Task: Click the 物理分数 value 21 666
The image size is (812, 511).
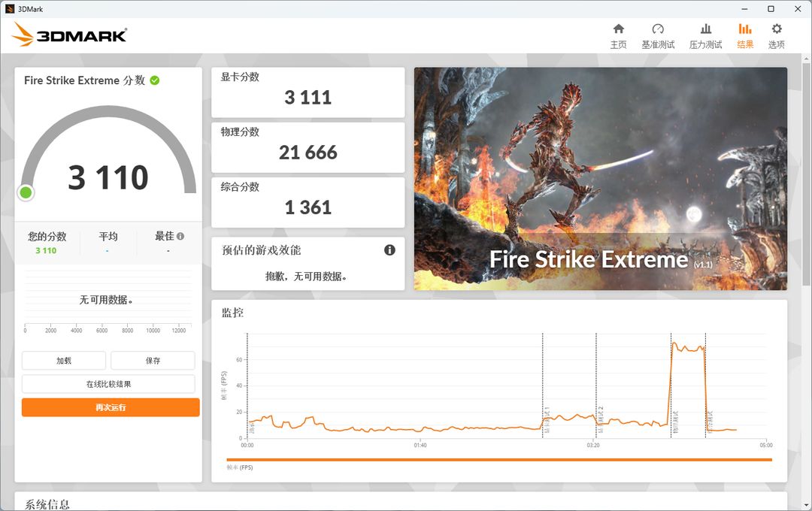Action: click(x=308, y=153)
